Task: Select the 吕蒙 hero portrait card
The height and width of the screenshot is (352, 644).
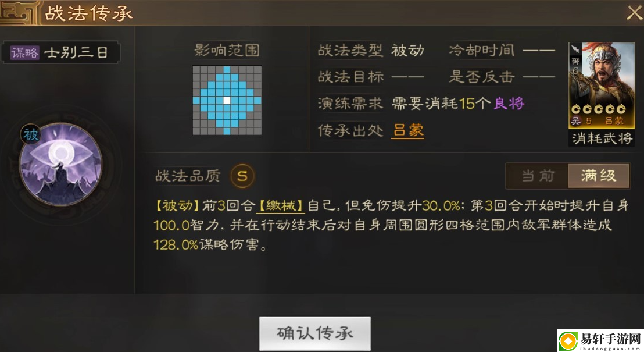Action: pos(602,85)
